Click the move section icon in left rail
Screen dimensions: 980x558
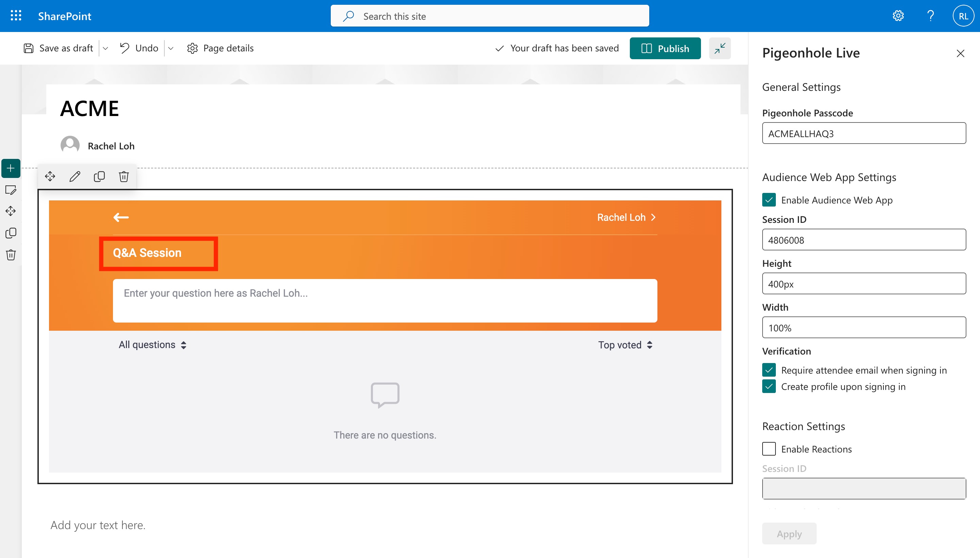[x=11, y=211]
